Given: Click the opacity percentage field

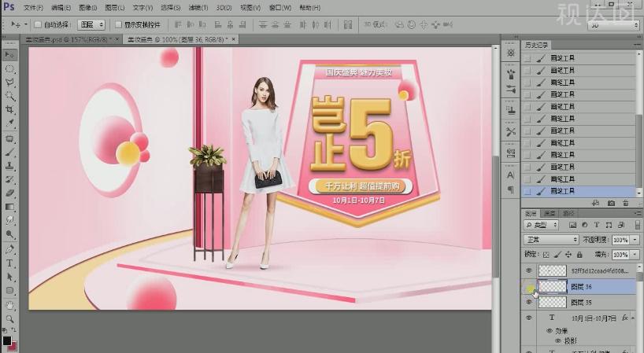Looking at the screenshot, I should [x=620, y=240].
